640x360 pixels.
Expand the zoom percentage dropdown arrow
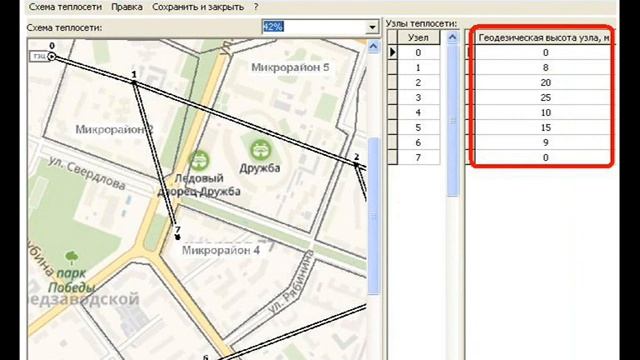(x=372, y=27)
